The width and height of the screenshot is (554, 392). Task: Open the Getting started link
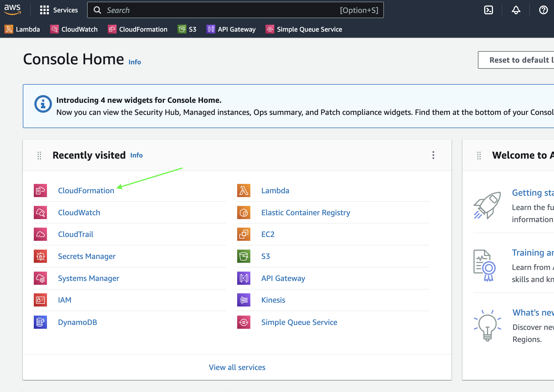tap(533, 193)
